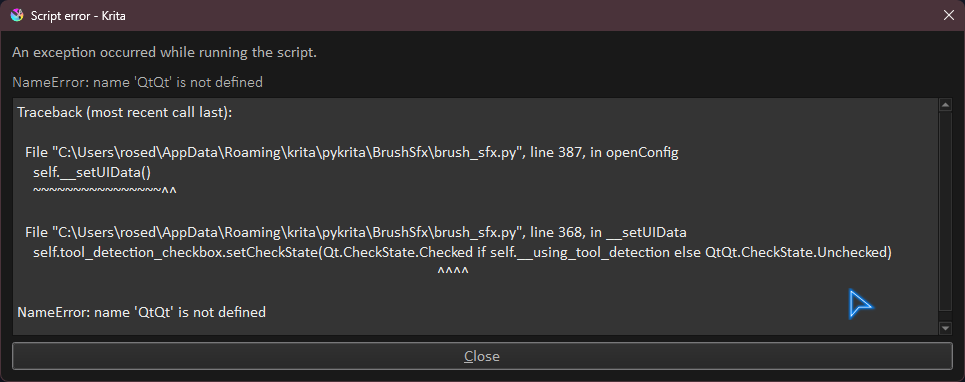Click the Krita logo in the title bar
Screen dimensions: 965x382
point(17,15)
